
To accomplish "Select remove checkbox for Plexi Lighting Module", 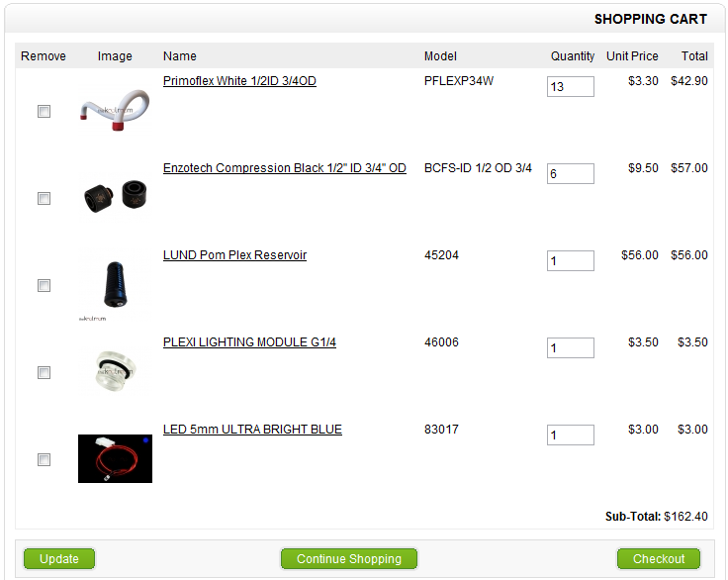I will 45,372.
